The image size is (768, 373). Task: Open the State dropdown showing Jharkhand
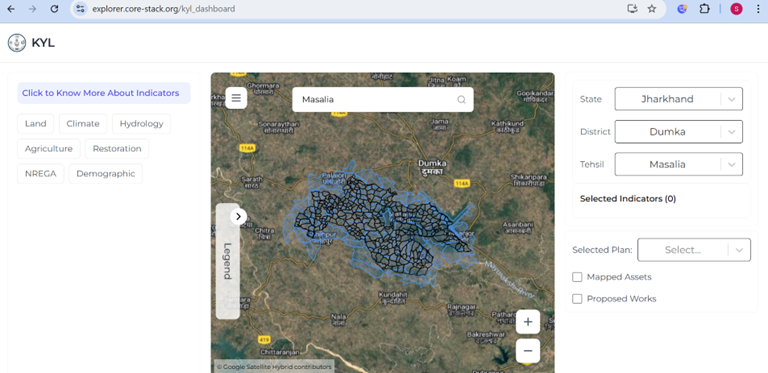coord(678,99)
